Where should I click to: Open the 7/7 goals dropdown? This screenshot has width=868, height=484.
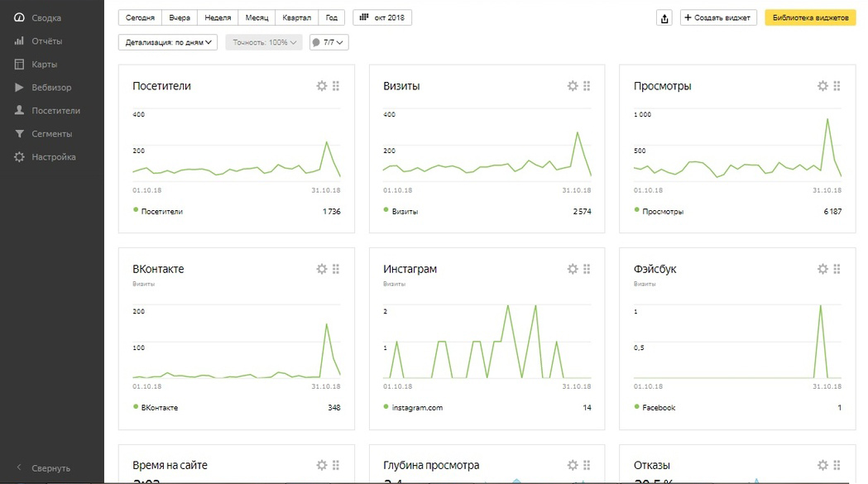(x=328, y=42)
